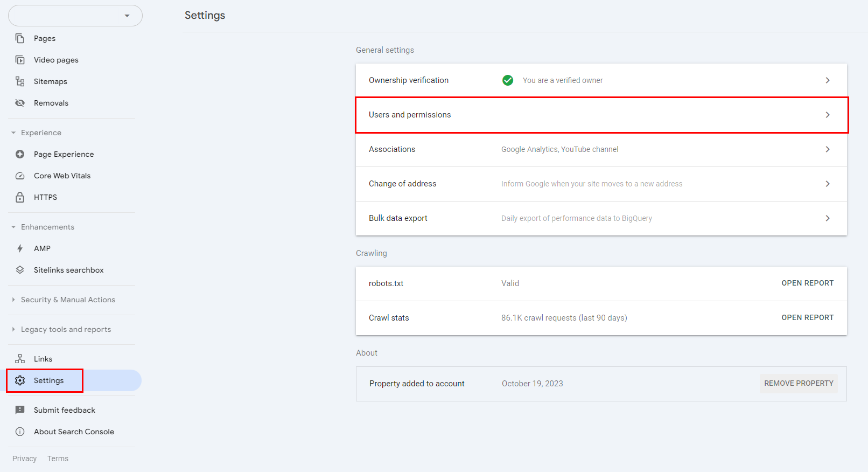Screen dimensions: 868x472
Task: Open the Privacy link
Action: coord(25,459)
